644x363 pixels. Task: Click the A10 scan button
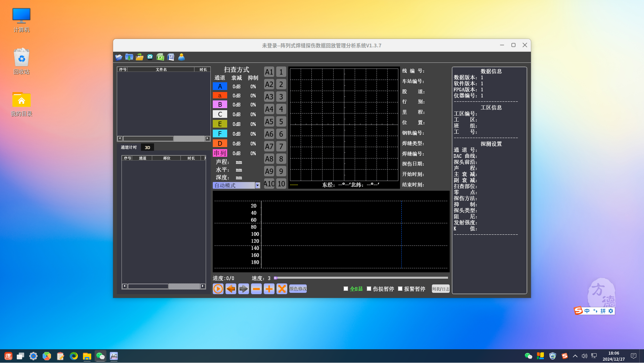(x=269, y=184)
